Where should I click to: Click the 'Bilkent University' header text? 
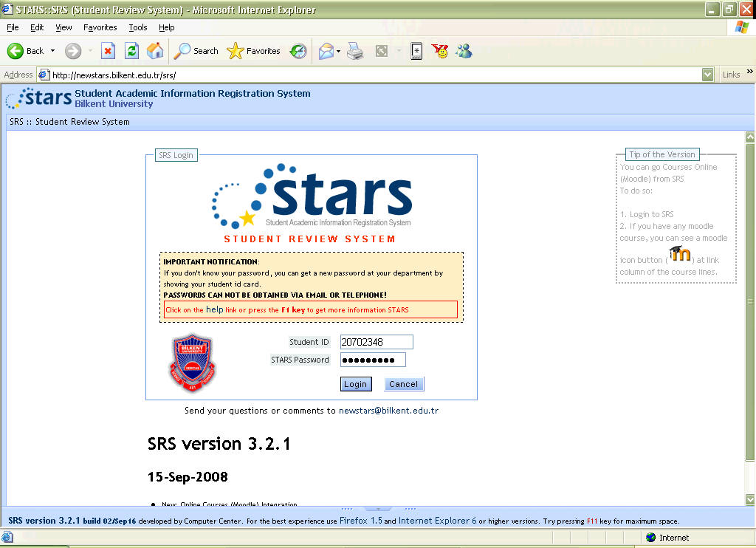[x=114, y=104]
